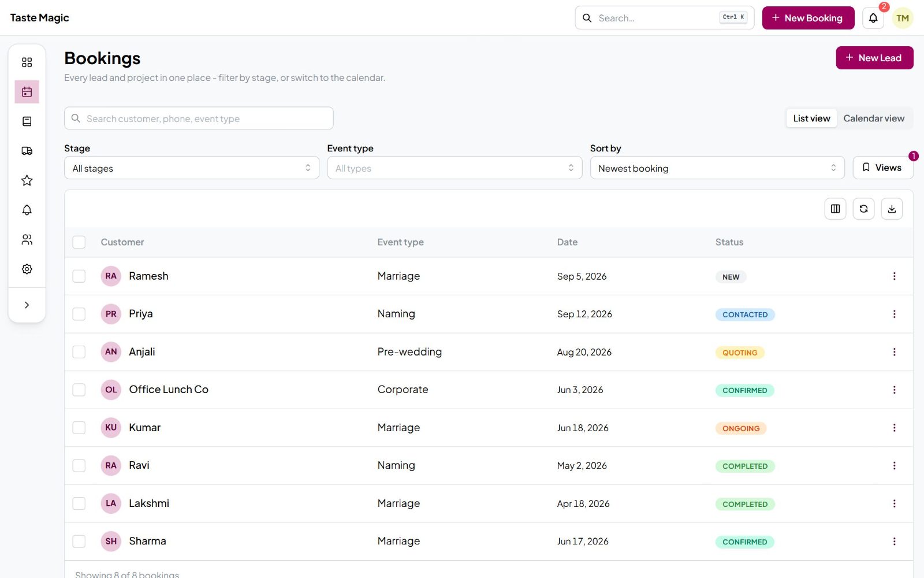The width and height of the screenshot is (924, 578).
Task: Click the global Search field in top bar
Action: click(x=664, y=18)
